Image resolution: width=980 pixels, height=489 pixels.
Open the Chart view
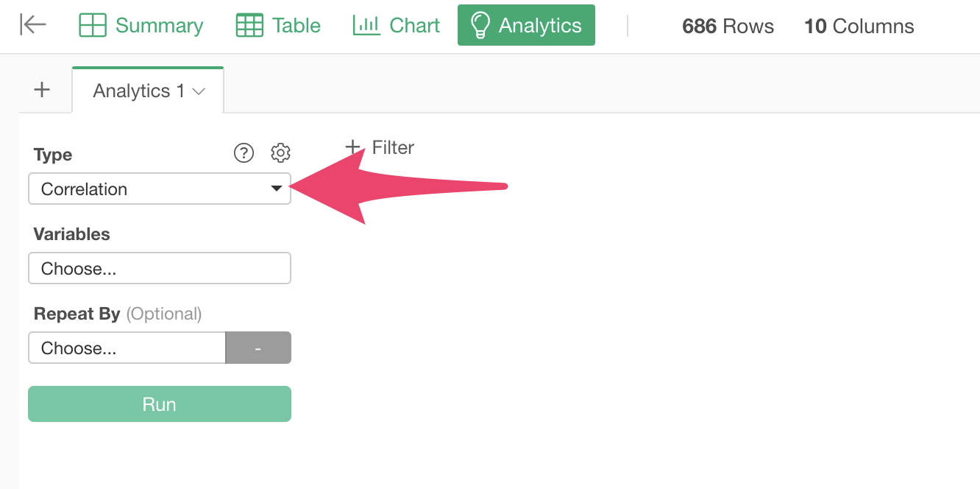(396, 25)
